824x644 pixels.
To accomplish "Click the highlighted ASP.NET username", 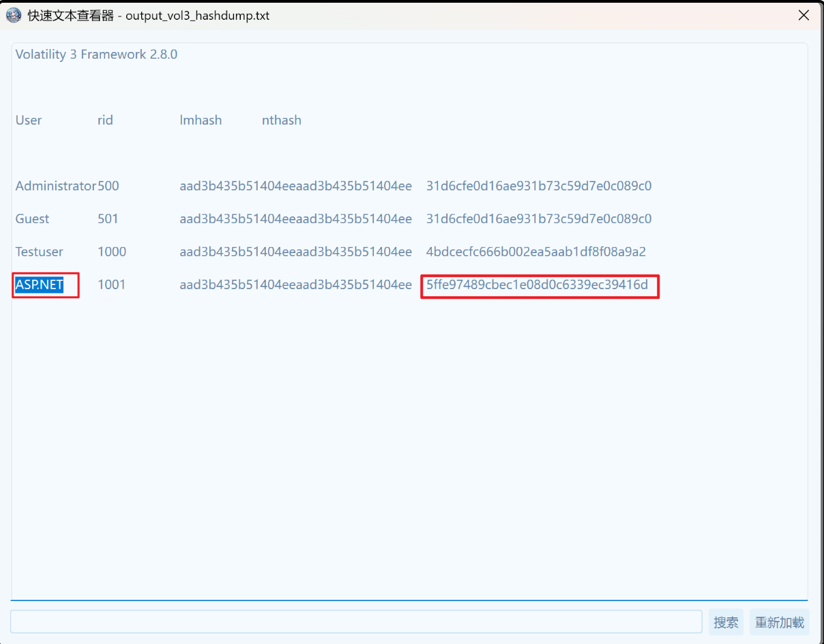I will point(40,284).
